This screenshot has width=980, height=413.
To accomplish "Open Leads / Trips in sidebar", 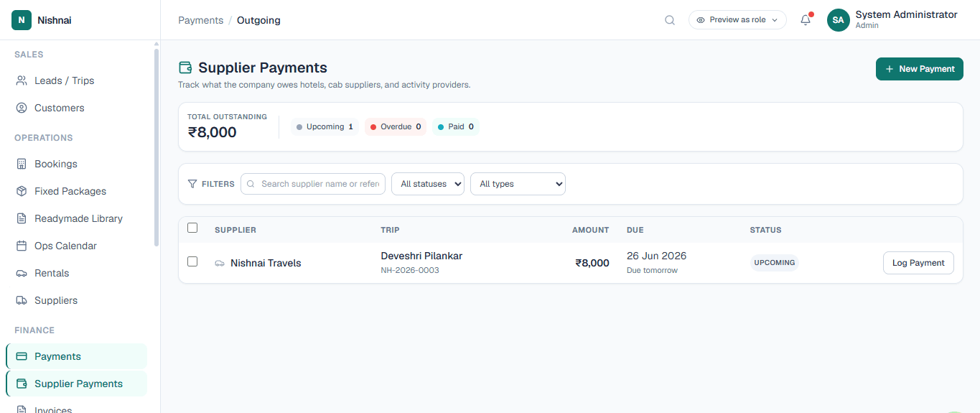I will 76,80.
